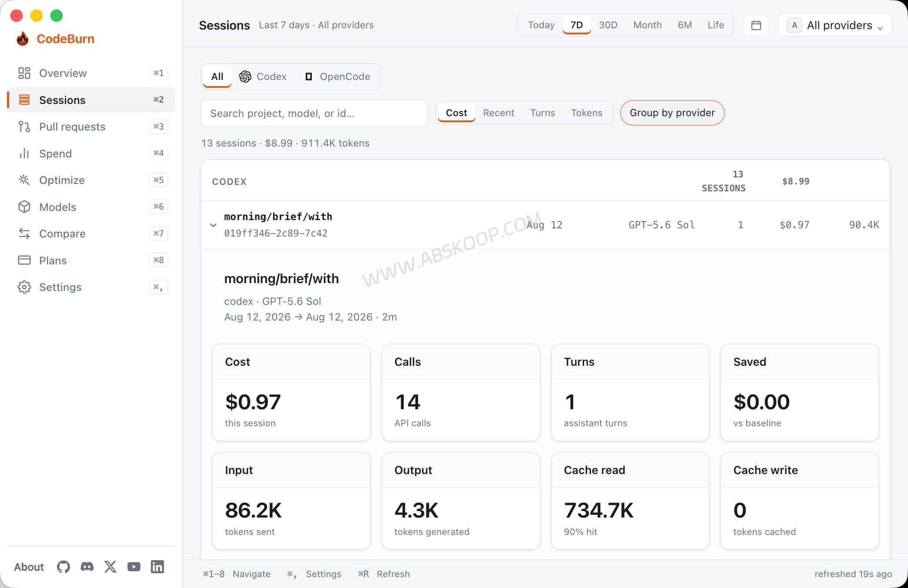Click the A avatar in providers selector
Image resolution: width=908 pixels, height=588 pixels.
point(794,25)
